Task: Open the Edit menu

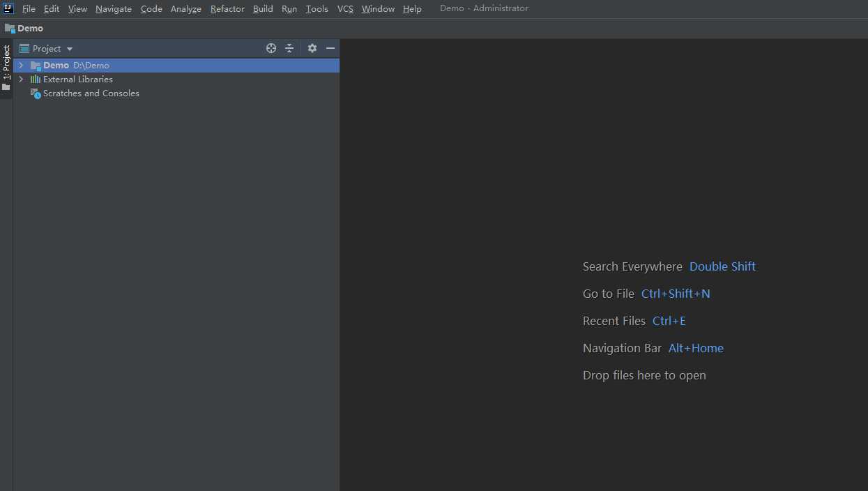Action: tap(52, 9)
